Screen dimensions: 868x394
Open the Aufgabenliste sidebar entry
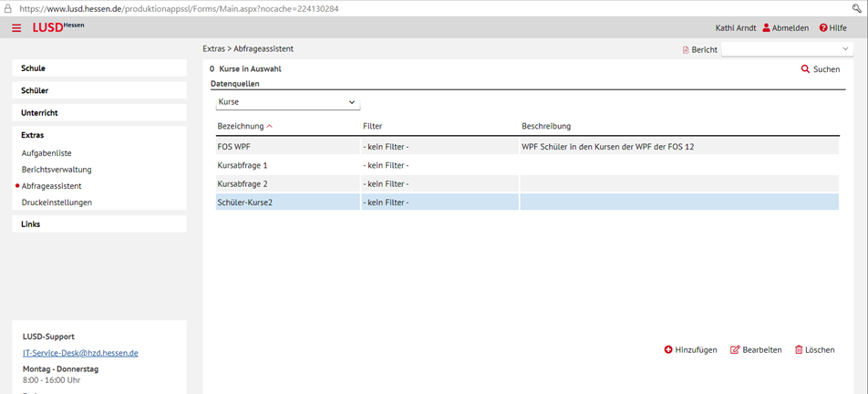[x=46, y=152]
